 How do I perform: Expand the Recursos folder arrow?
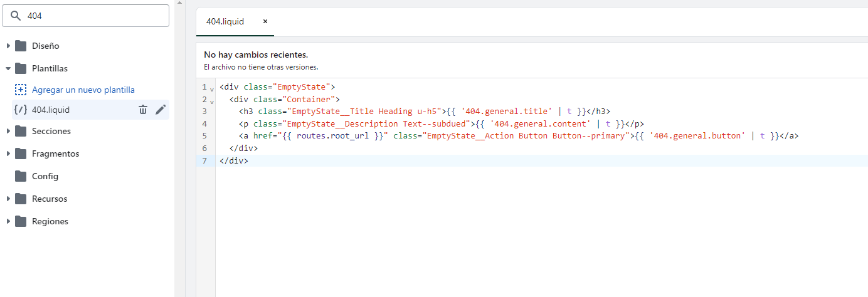point(8,199)
